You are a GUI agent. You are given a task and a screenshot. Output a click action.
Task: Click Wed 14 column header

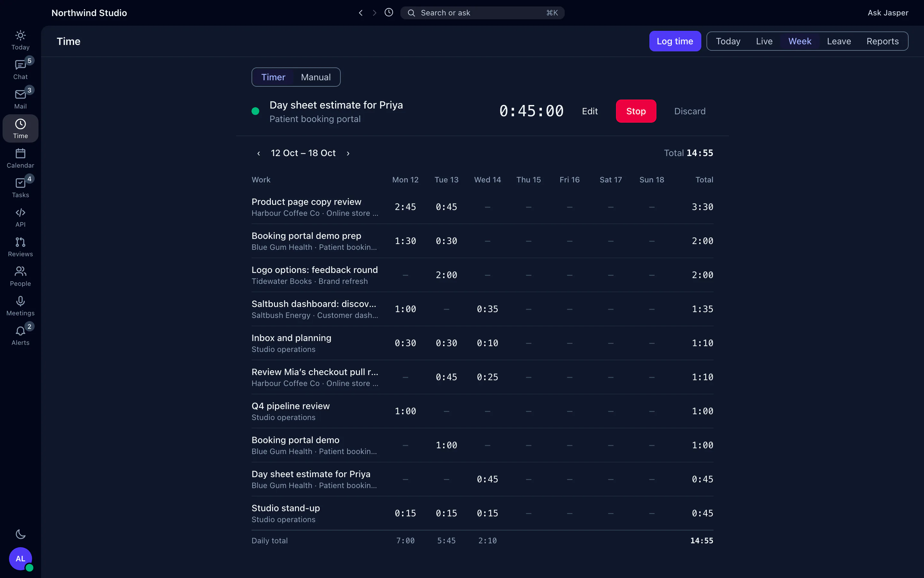pos(487,180)
